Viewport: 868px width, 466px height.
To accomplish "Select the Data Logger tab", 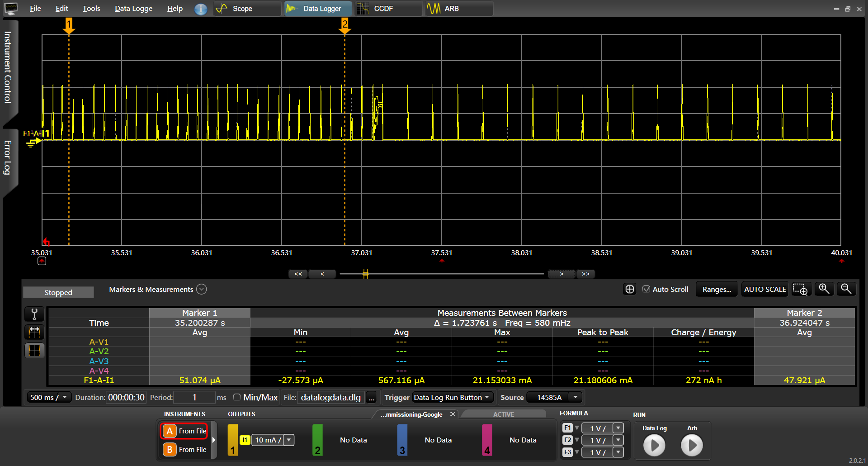I will (x=318, y=9).
